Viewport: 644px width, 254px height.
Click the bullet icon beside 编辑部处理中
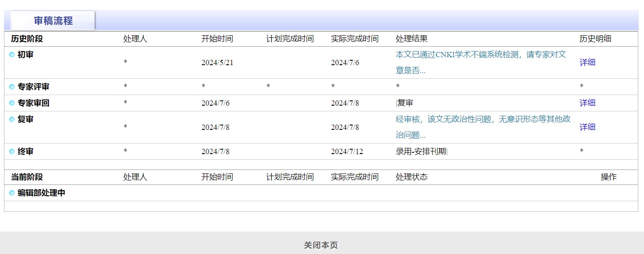12,193
